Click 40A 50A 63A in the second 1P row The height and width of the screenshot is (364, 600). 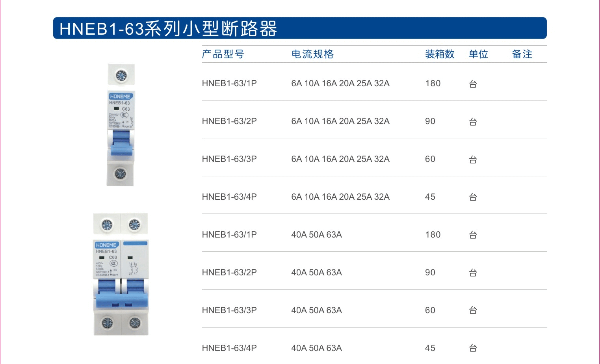tap(317, 235)
